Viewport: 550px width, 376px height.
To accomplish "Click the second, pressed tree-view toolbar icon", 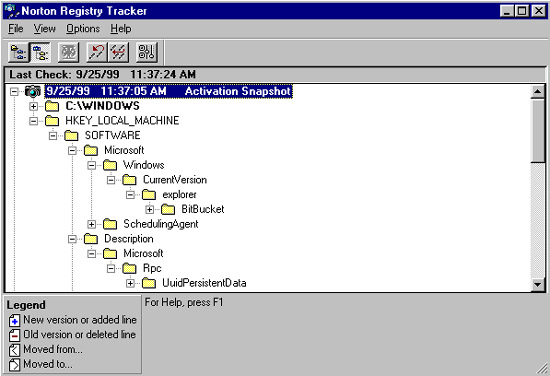I will coord(40,52).
